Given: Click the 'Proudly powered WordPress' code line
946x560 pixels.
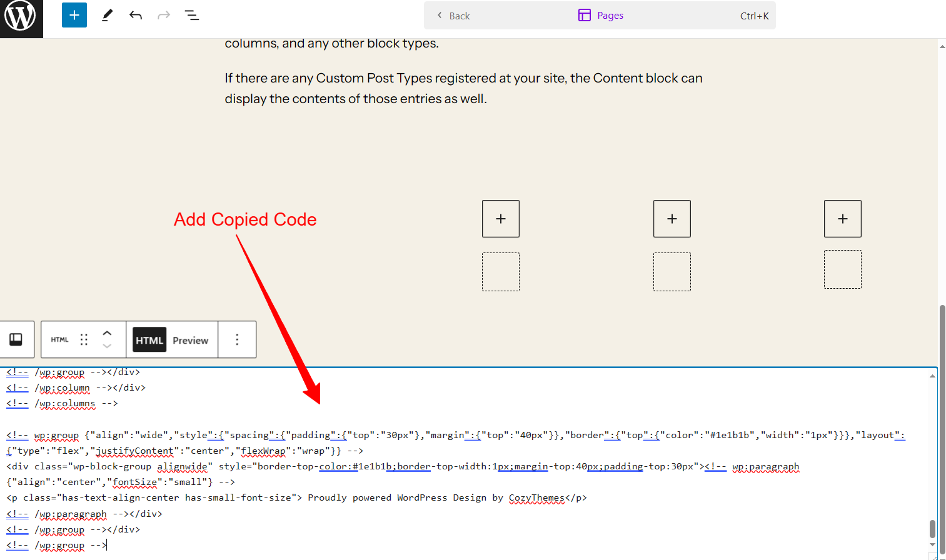Looking at the screenshot, I should [x=296, y=497].
